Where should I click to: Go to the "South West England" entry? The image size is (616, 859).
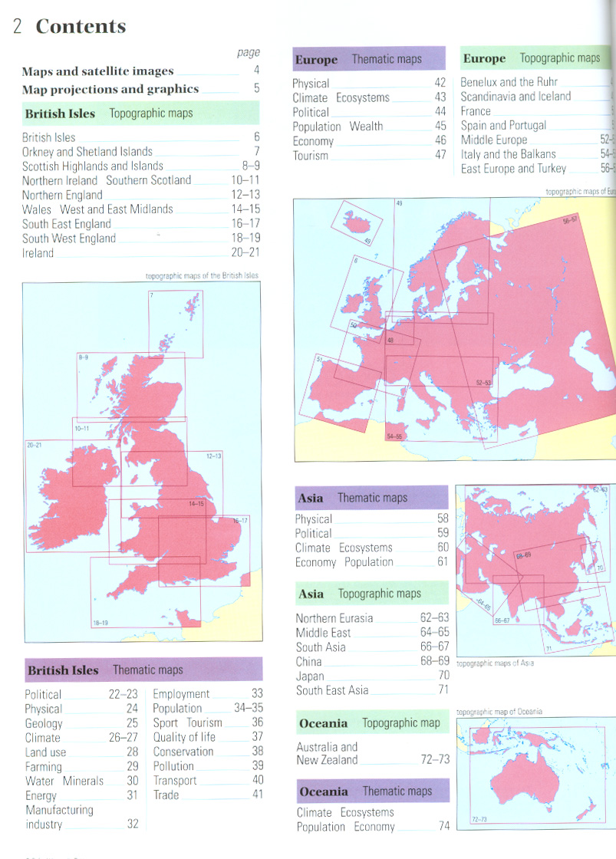69,239
